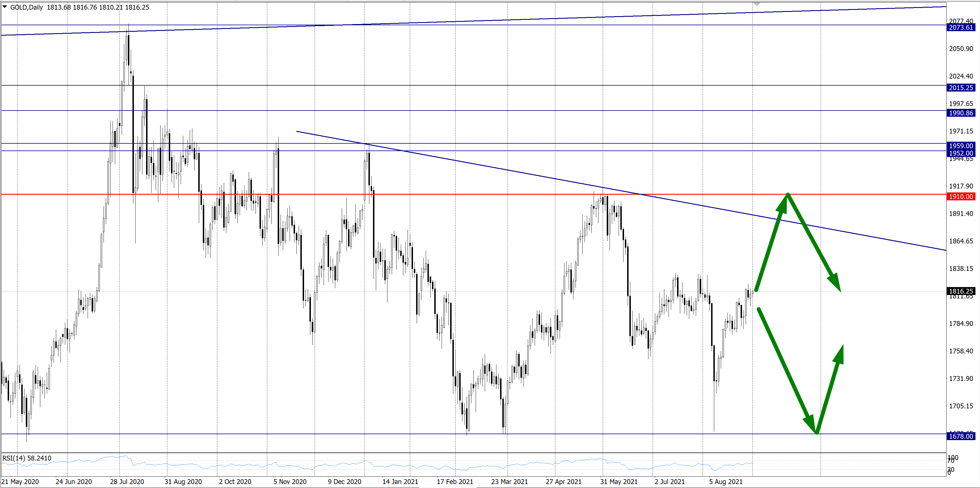Select the 1990.86 price level tag
This screenshot has height=488, width=980.
click(961, 113)
